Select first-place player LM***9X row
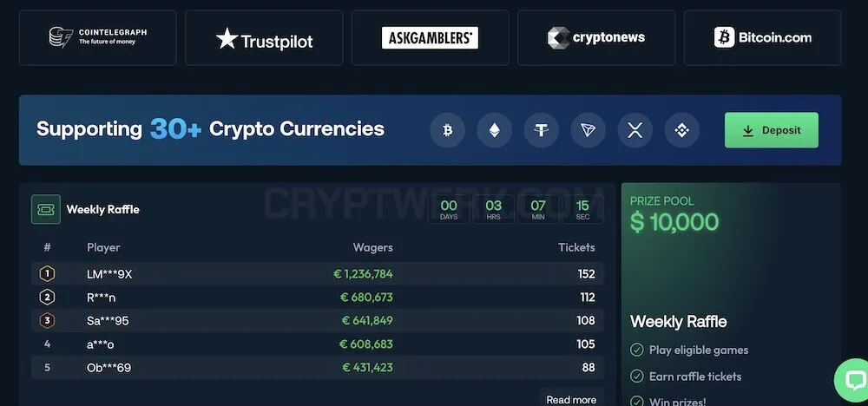Screen dimensions: 868x406 click(x=317, y=274)
